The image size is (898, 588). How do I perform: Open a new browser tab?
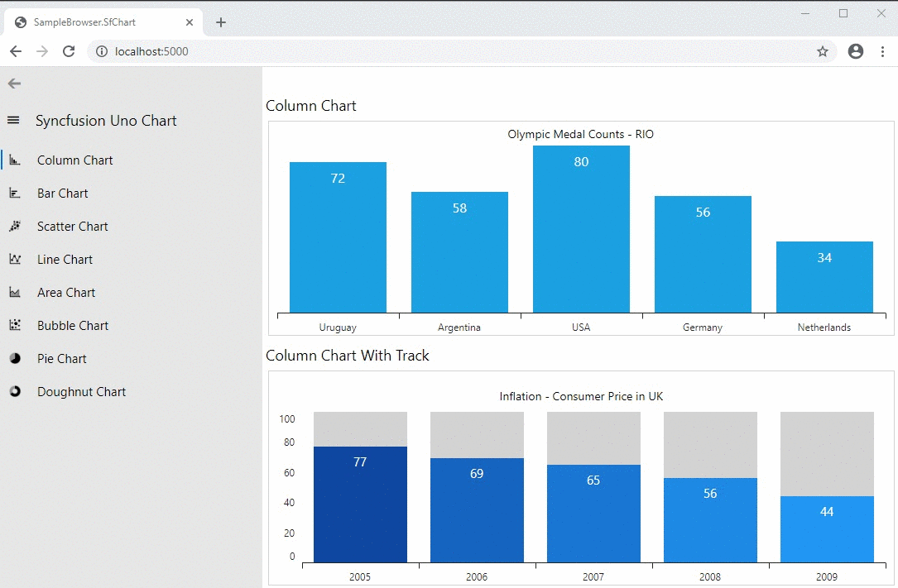tap(221, 22)
